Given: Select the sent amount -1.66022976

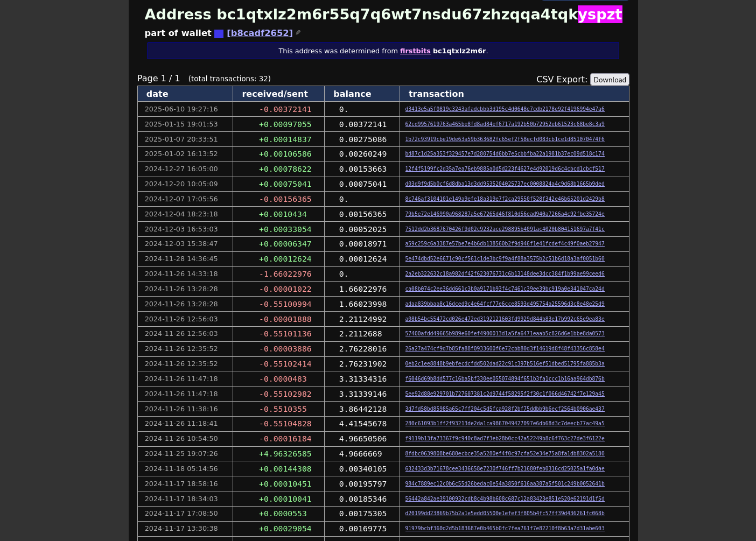Looking at the screenshot, I should click(285, 274).
